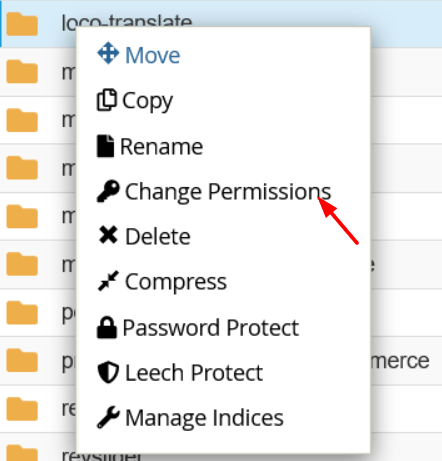442x461 pixels.
Task: Open Manage Indices option
Action: tap(204, 418)
